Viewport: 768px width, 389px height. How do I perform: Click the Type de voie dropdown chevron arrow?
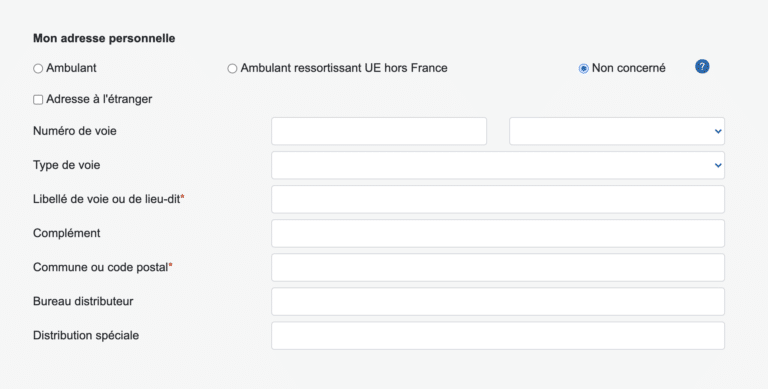pyautogui.click(x=718, y=165)
